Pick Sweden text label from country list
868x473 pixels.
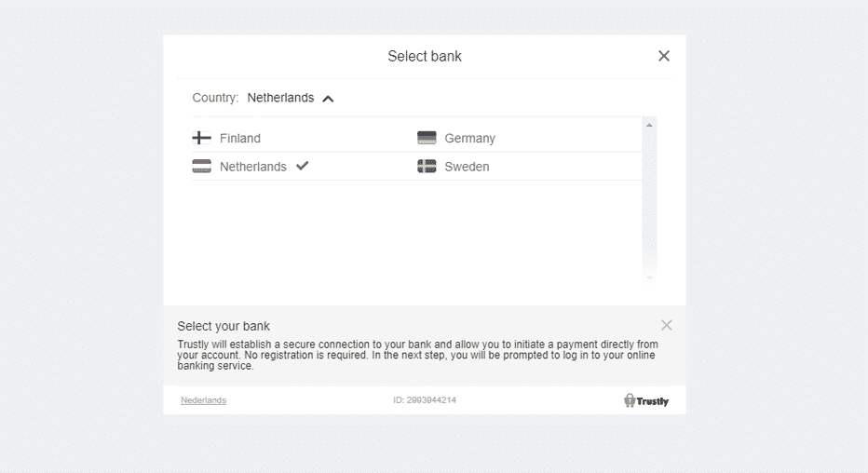pyautogui.click(x=467, y=167)
